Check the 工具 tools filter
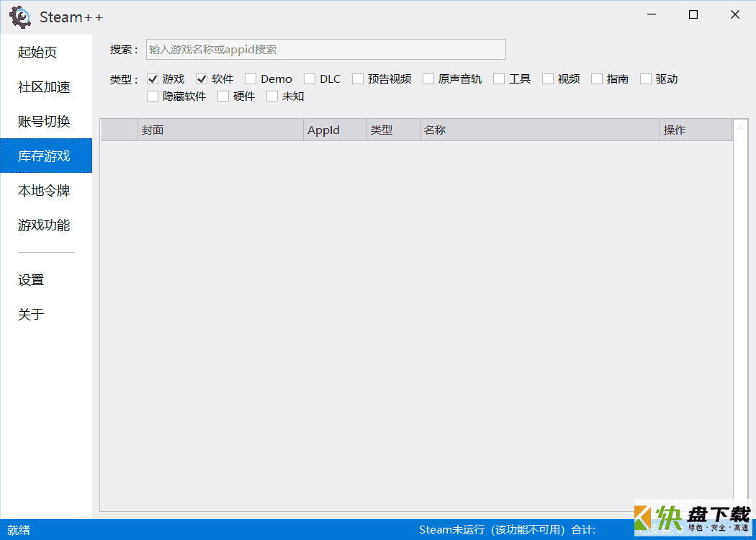Screen dimensions: 756x540 [x=499, y=79]
